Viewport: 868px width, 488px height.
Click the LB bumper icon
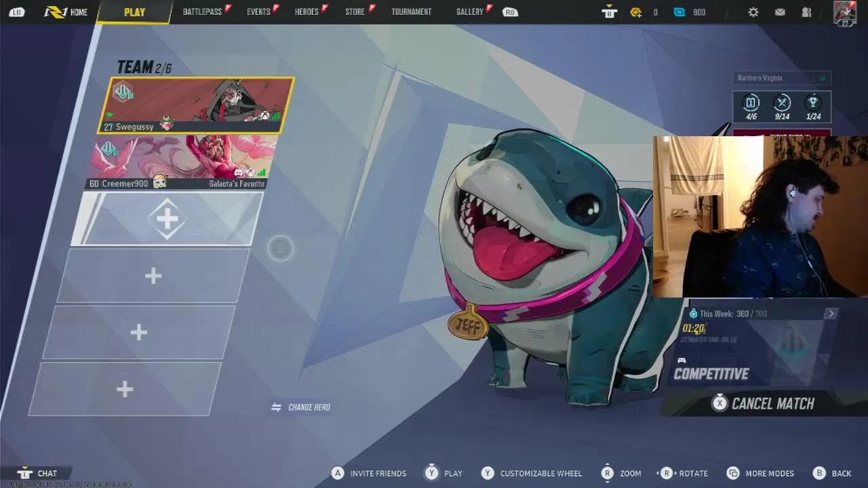click(16, 12)
